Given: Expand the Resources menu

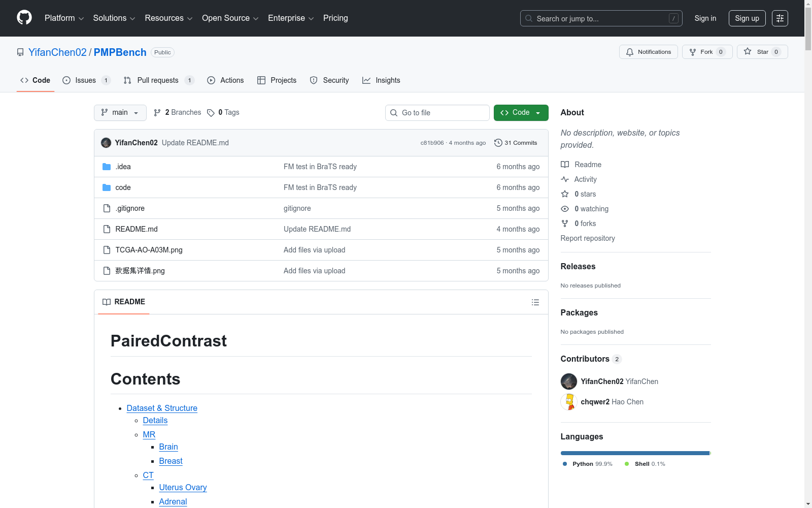Looking at the screenshot, I should point(169,18).
